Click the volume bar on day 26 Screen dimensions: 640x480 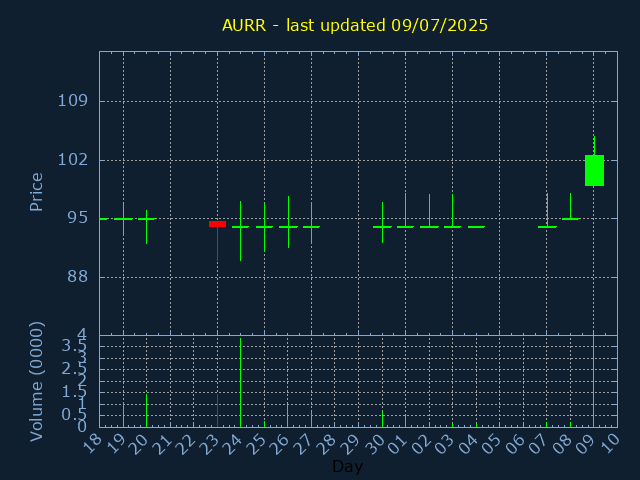[288, 416]
